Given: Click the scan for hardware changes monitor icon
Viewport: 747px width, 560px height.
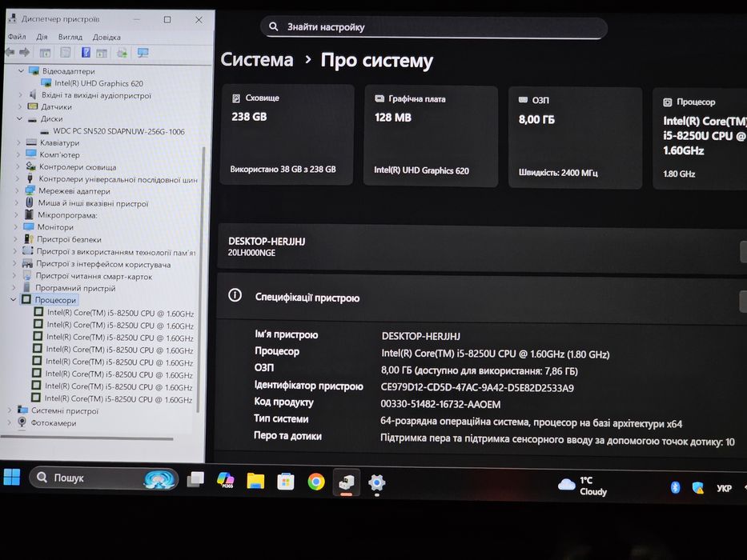Looking at the screenshot, I should [143, 53].
